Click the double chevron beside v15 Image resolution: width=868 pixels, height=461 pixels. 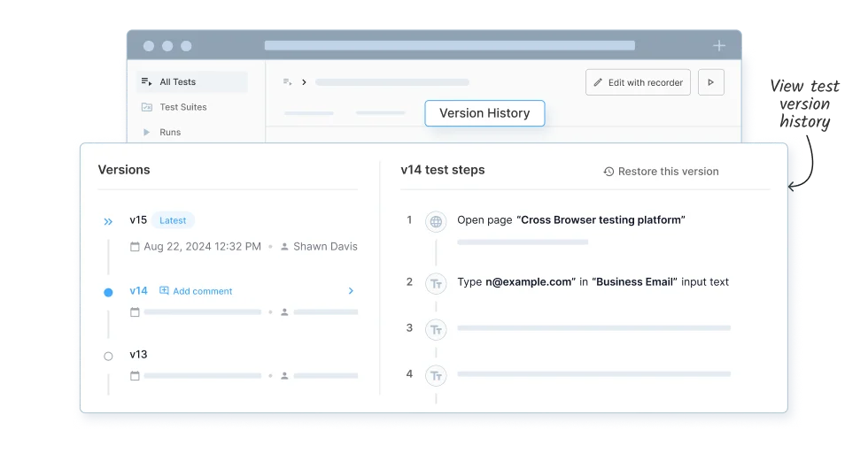pos(108,222)
